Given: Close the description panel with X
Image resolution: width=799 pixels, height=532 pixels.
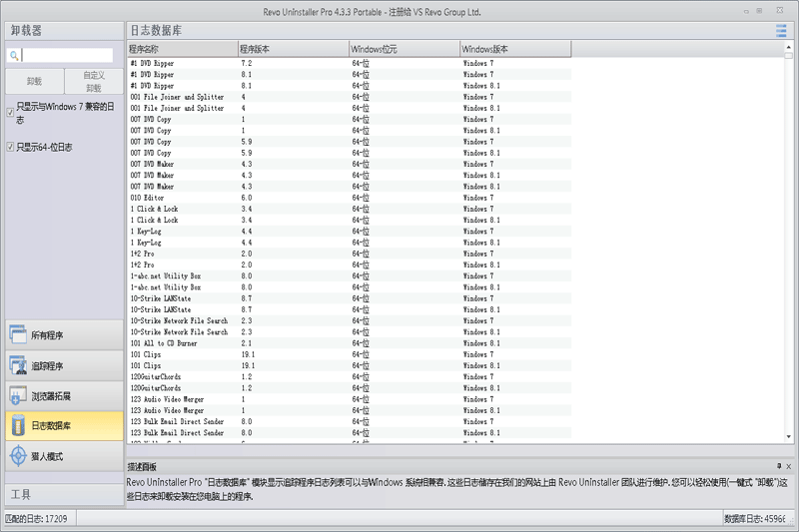Looking at the screenshot, I should click(x=789, y=466).
